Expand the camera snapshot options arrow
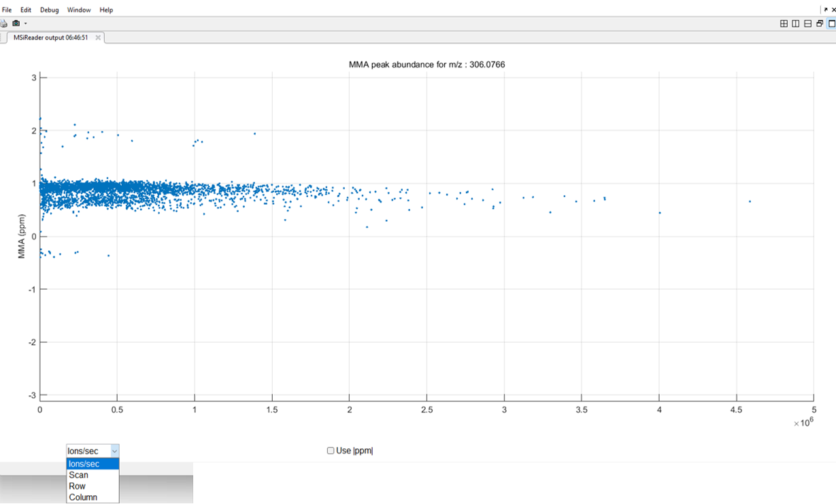This screenshot has width=836, height=504. [25, 24]
